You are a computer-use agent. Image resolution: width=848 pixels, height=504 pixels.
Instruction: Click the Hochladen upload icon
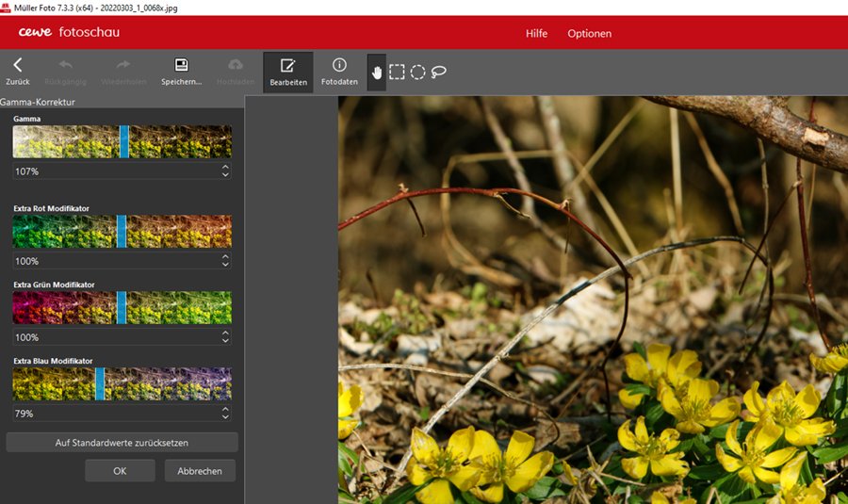[x=236, y=66]
